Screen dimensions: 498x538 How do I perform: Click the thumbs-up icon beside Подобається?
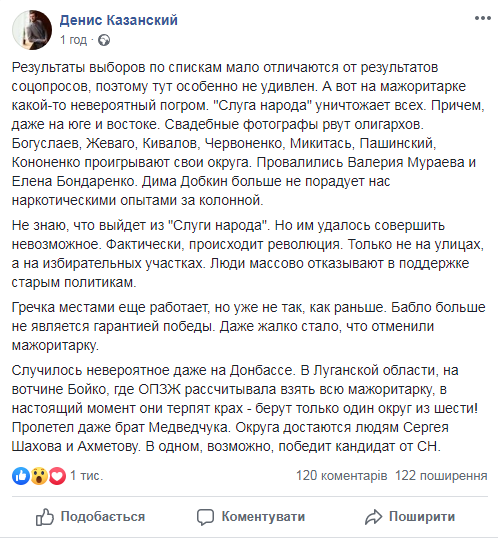pyautogui.click(x=45, y=517)
